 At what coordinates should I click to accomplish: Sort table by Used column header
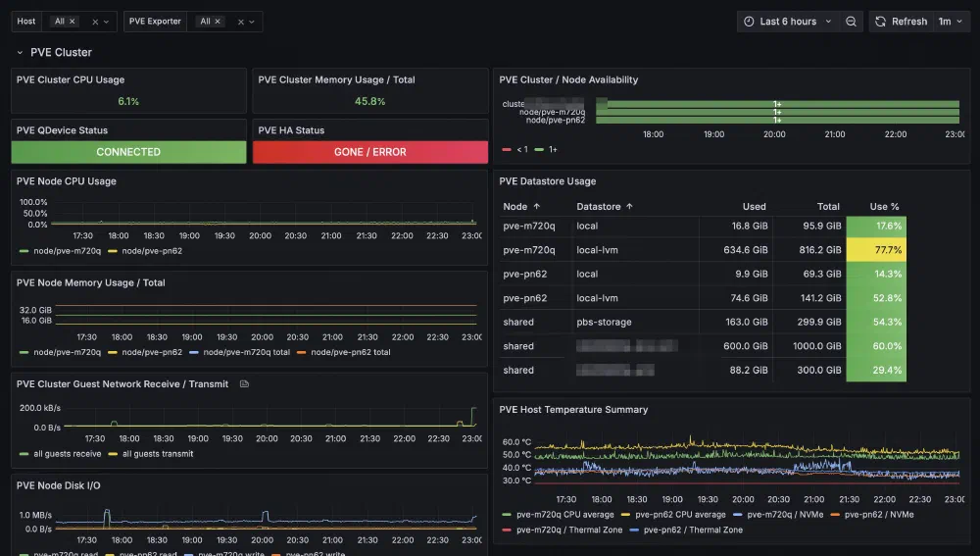click(754, 206)
